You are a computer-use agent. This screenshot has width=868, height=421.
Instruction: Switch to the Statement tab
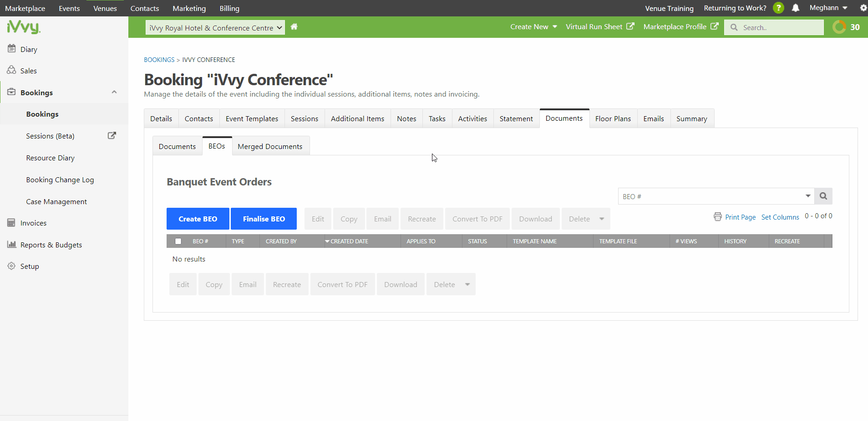click(516, 118)
